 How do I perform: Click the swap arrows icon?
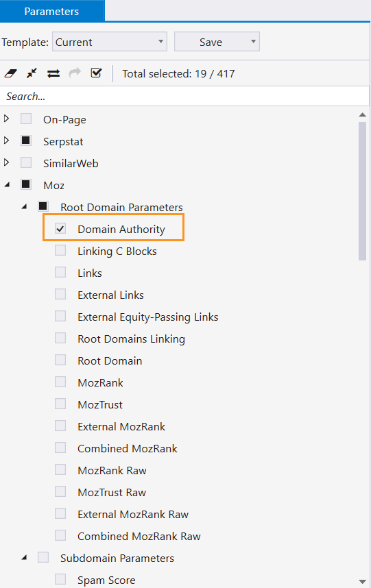point(53,73)
